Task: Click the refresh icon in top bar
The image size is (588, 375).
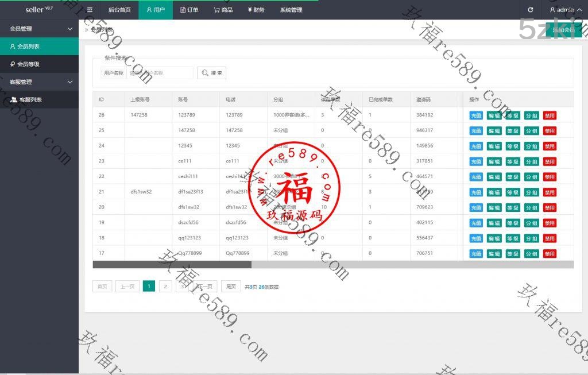Action: [530, 10]
